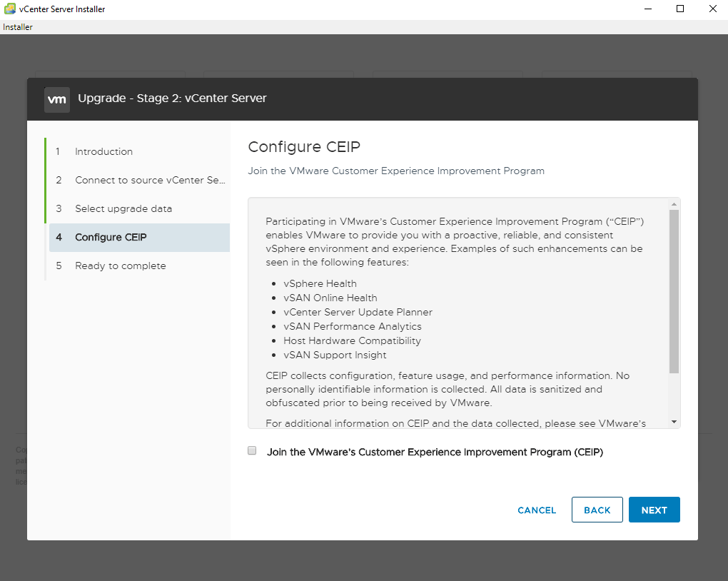Image resolution: width=728 pixels, height=581 pixels.
Task: Click the Join CEIP checkbox label text
Action: coord(435,452)
